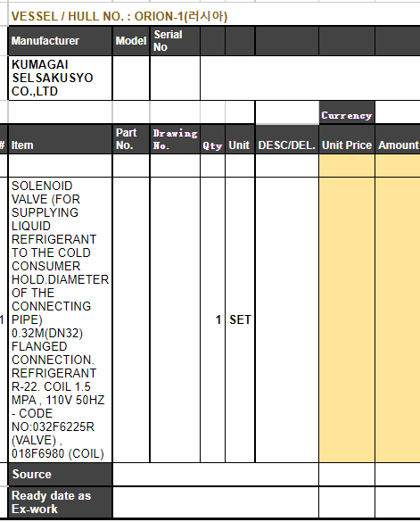Click the Unit Price column header
The height and width of the screenshot is (522, 420).
click(x=347, y=139)
